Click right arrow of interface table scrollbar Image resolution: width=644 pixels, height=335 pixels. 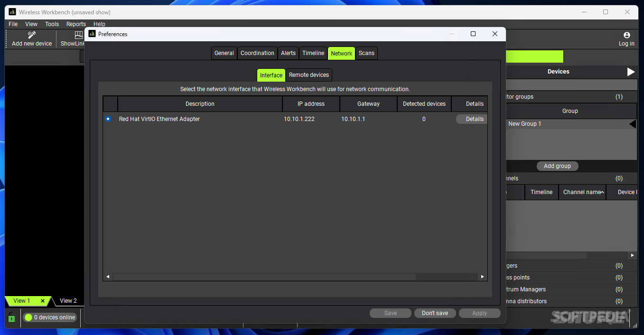coord(483,277)
